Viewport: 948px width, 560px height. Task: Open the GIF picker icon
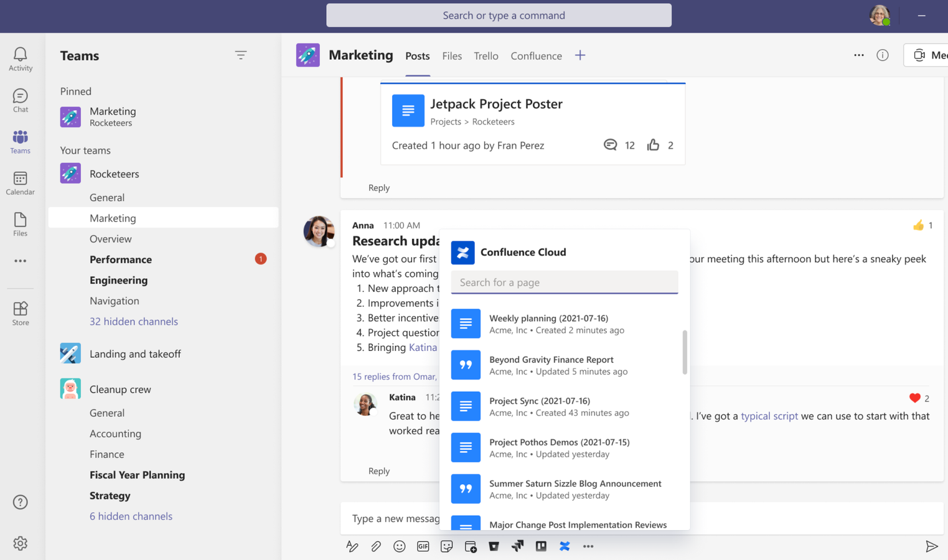(x=423, y=546)
